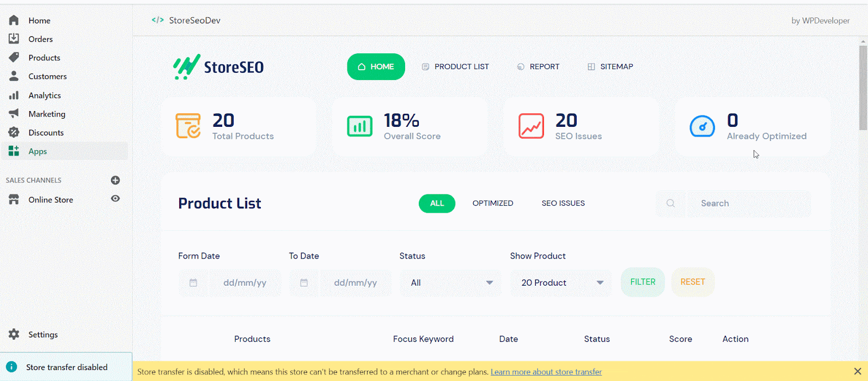Viewport: 868px width, 381px height.
Task: Click the Store transfer disabled info icon
Action: pos(11,367)
